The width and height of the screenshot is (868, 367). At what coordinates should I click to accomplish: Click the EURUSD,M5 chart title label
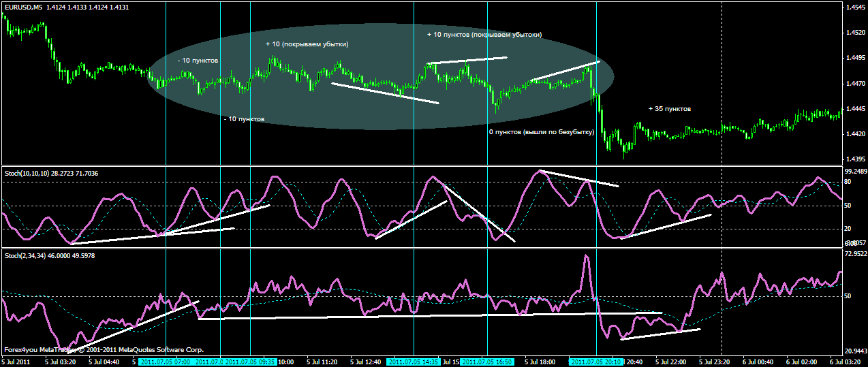coord(22,7)
